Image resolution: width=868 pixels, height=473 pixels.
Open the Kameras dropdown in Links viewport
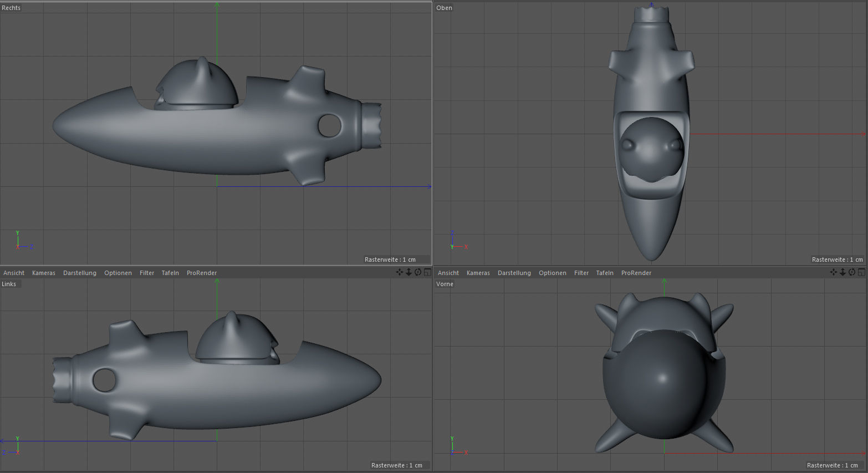click(x=43, y=272)
